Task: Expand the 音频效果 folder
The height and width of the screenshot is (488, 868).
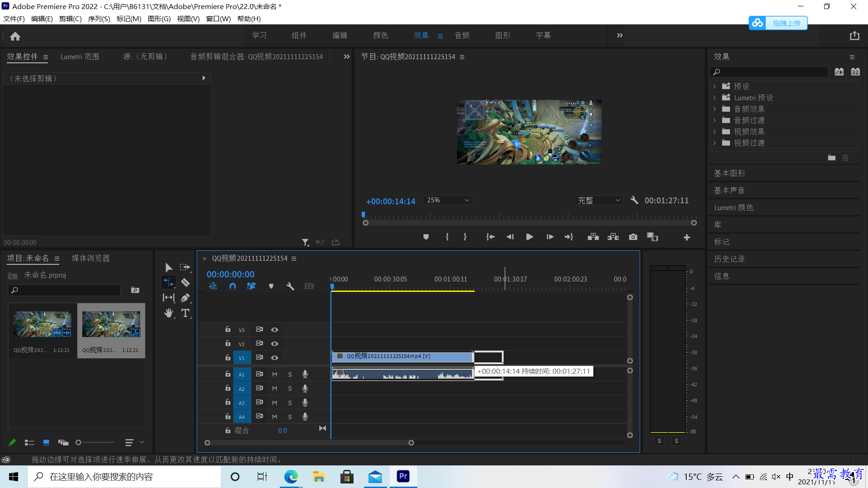Action: 714,109
